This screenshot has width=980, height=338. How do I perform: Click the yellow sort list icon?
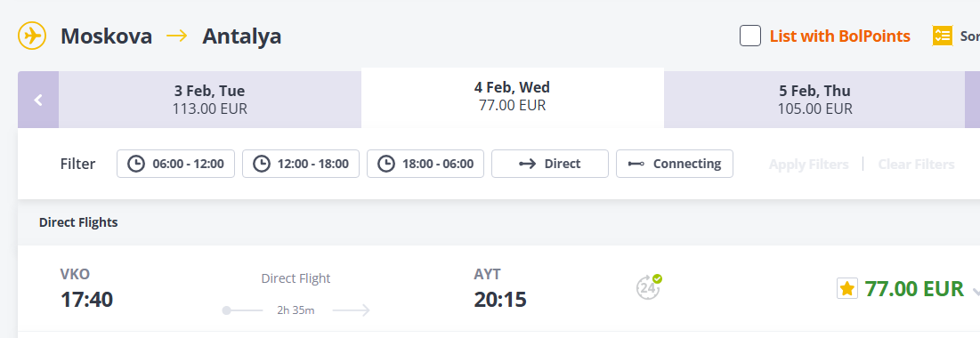click(942, 36)
